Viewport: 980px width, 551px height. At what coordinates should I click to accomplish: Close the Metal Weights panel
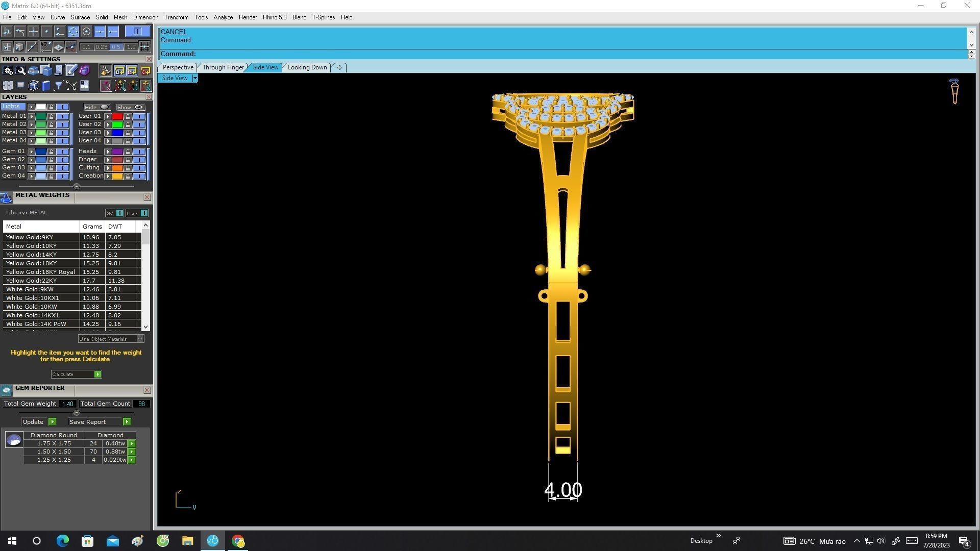[x=148, y=197]
